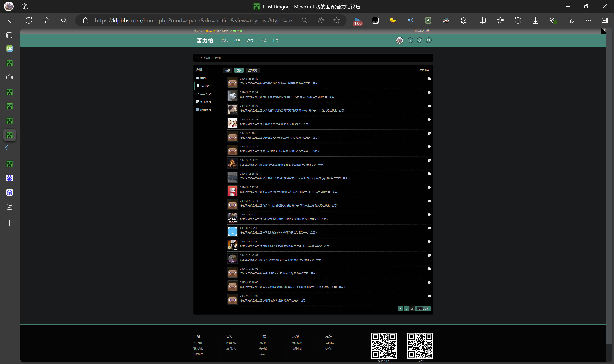Viewport: 614px width, 364px height.
Task: Switch to the 提到我的 tab
Action: (252, 71)
